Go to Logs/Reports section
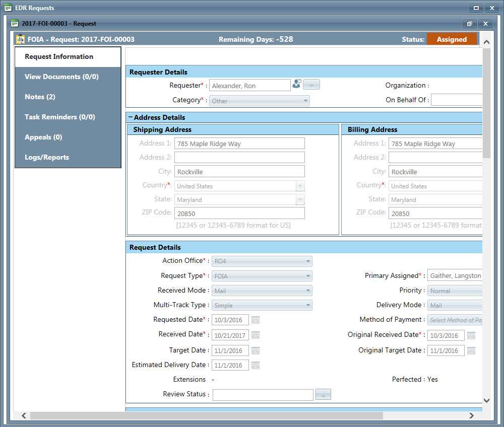This screenshot has height=427, width=504. pyautogui.click(x=47, y=158)
